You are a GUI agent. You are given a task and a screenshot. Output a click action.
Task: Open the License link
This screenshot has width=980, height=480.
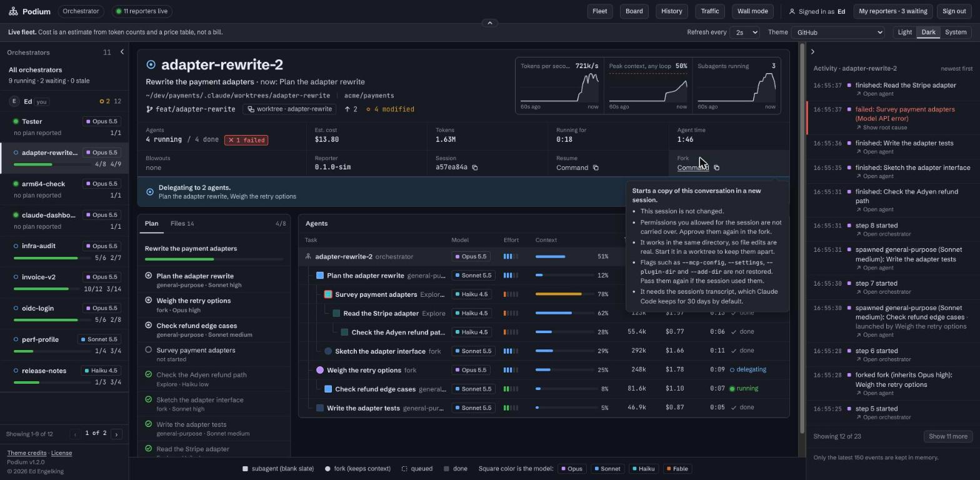61,453
